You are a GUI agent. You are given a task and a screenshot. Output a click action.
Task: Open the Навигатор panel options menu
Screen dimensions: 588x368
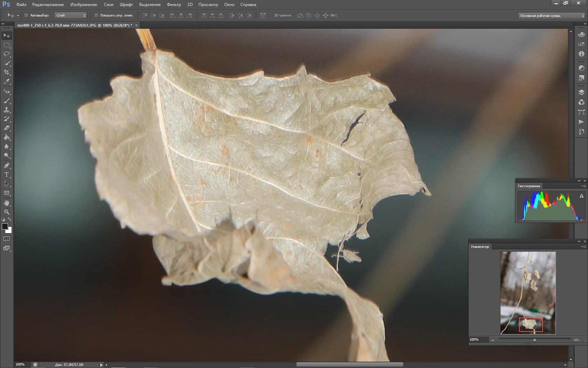tap(583, 247)
